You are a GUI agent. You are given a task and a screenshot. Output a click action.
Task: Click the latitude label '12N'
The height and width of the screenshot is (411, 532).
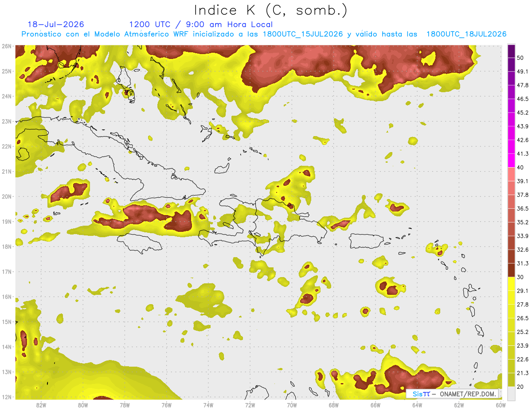(6, 397)
